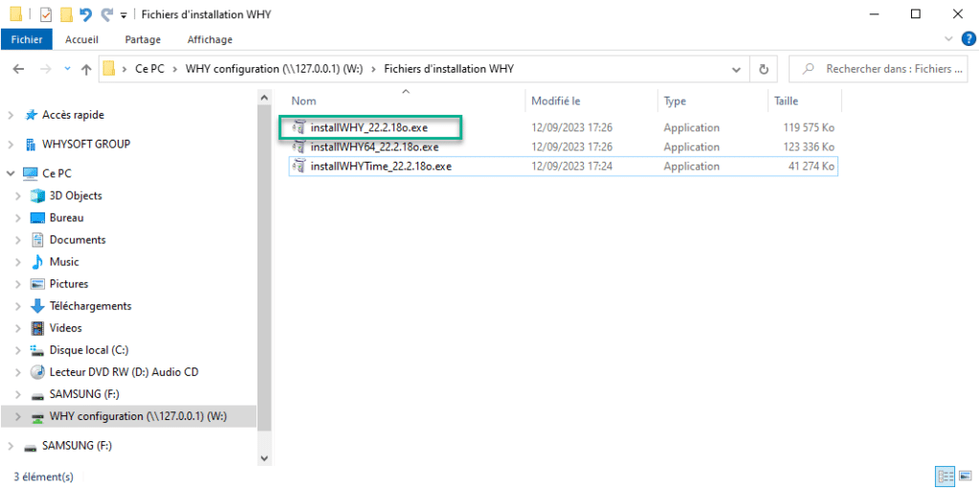
Task: Switch to large icons view layout
Action: [x=965, y=477]
